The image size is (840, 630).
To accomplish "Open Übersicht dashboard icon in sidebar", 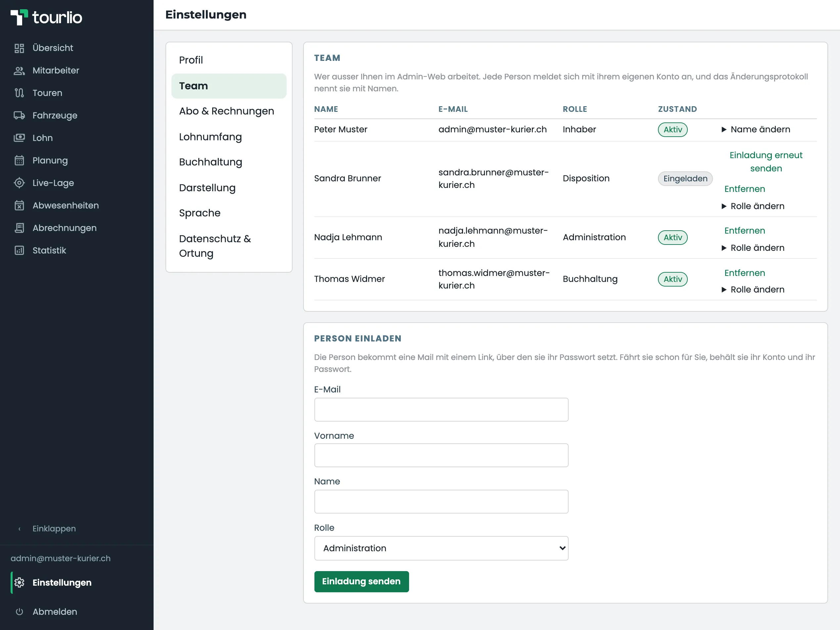I will [x=19, y=48].
